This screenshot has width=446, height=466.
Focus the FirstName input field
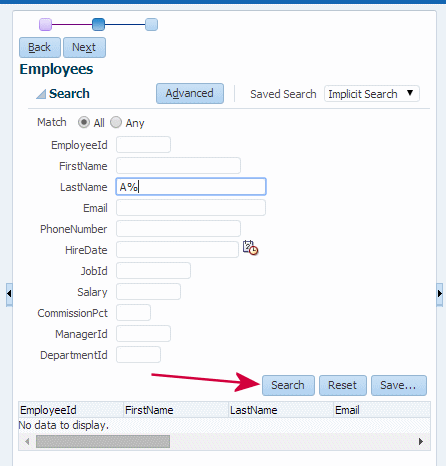point(178,166)
